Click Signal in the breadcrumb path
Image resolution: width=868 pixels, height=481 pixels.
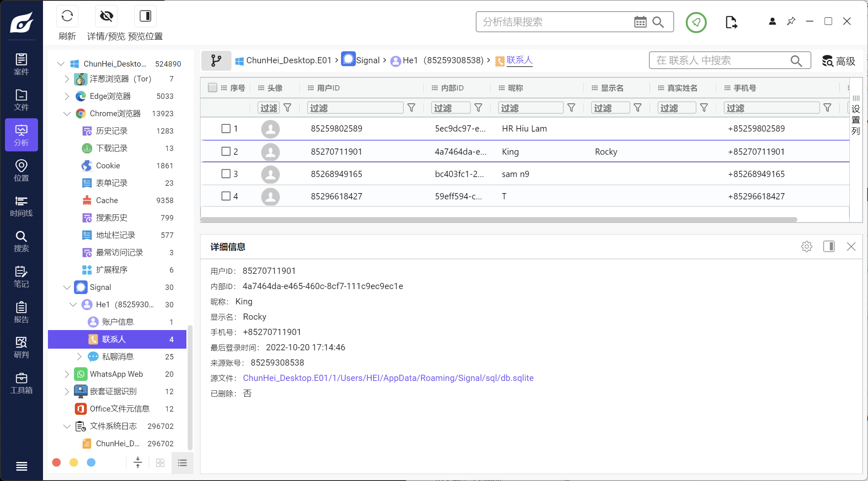[368, 60]
